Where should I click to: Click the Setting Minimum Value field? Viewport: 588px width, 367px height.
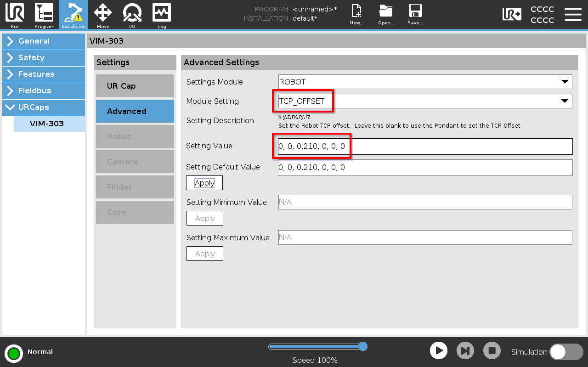(425, 202)
